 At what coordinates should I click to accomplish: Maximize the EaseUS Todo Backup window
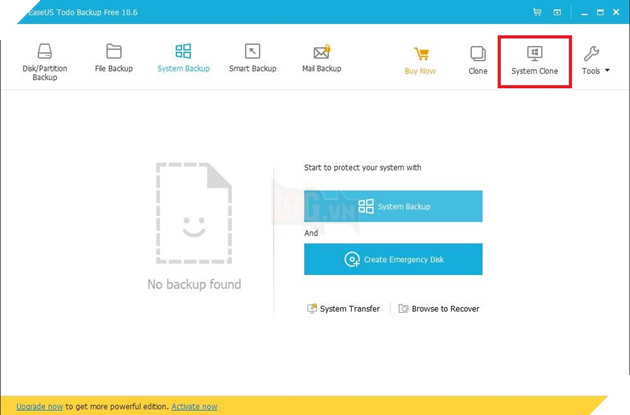click(600, 12)
